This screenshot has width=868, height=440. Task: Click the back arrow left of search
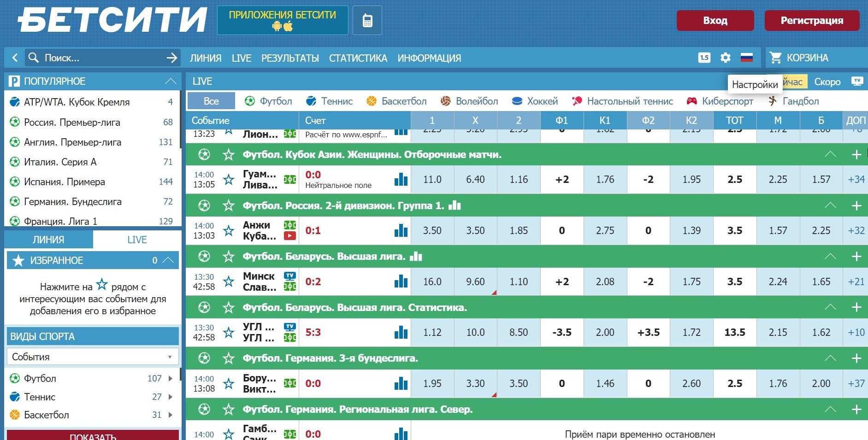pos(15,58)
